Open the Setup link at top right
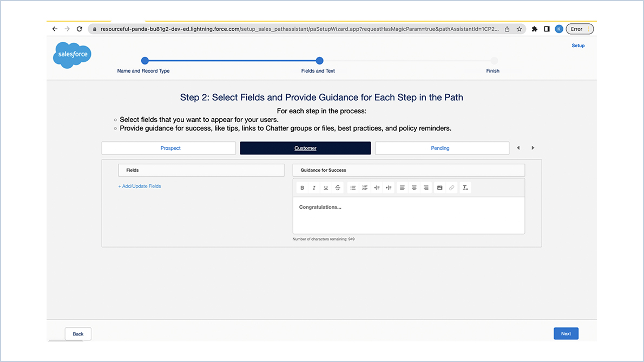644x362 pixels. point(578,46)
